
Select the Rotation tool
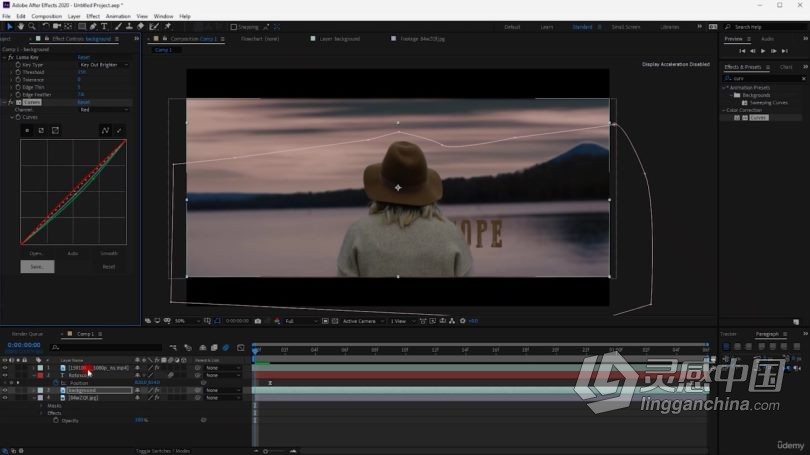point(45,26)
